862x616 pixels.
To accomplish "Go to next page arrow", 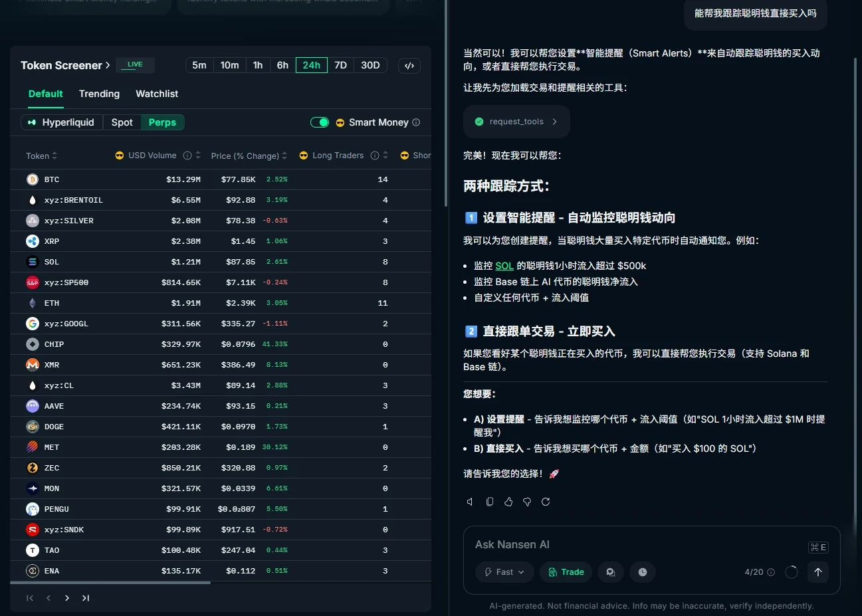I will pos(67,598).
